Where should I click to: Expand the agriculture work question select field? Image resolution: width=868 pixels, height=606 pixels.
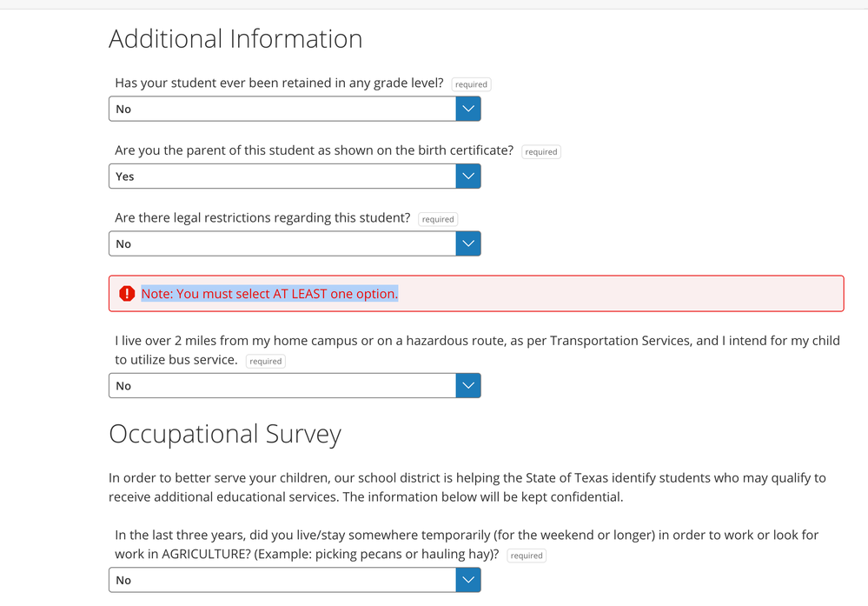tap(282, 580)
